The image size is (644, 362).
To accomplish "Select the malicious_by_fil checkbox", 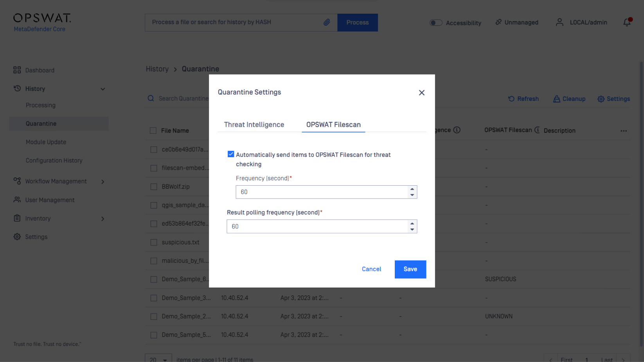I will click(x=154, y=261).
